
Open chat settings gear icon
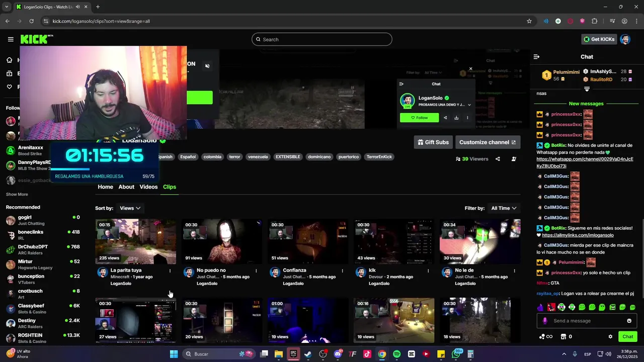tap(610, 337)
